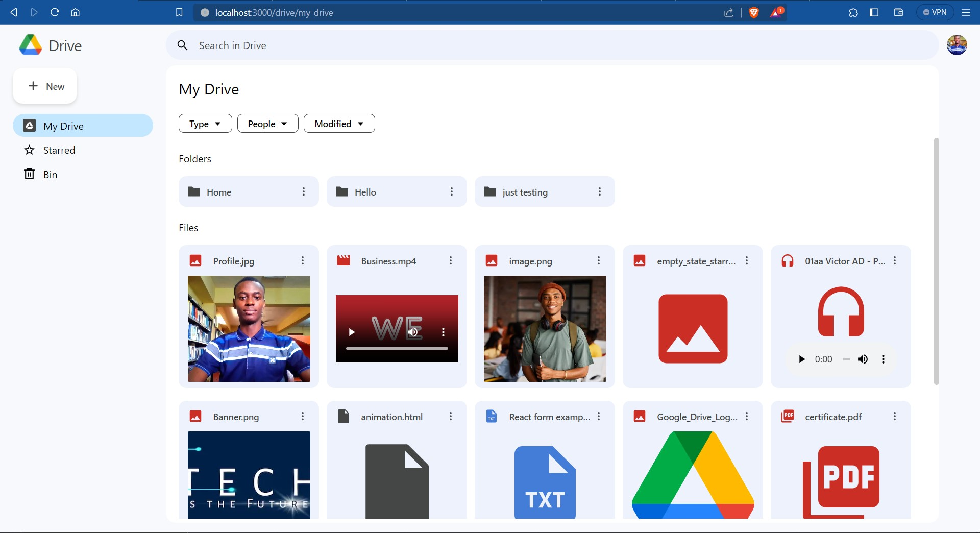Open more options for Profile.jpg

click(303, 261)
